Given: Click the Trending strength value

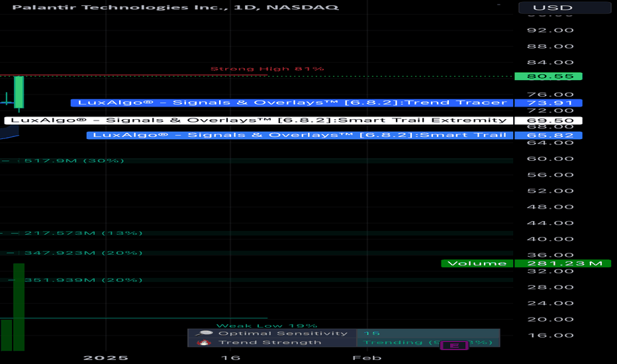Looking at the screenshot, I should tap(428, 342).
